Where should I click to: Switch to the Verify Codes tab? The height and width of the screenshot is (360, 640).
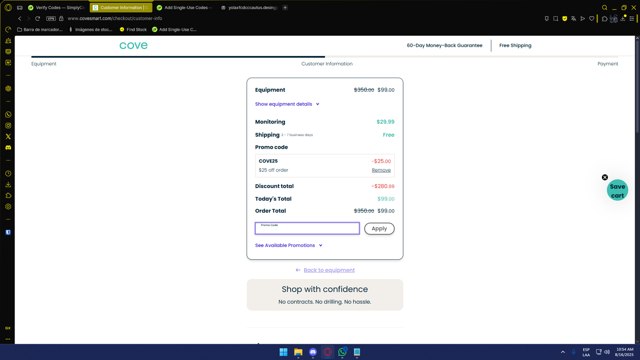coord(56,7)
